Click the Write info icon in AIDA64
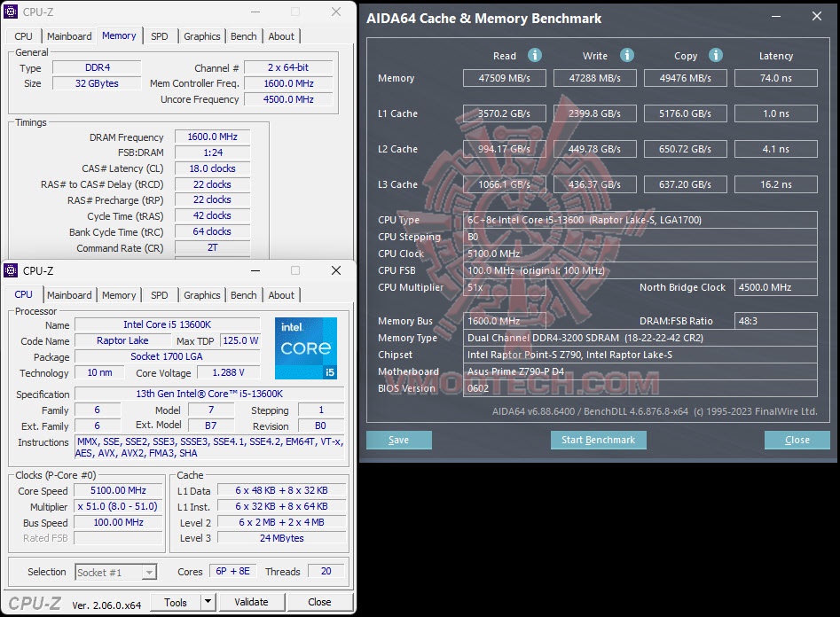Image resolution: width=840 pixels, height=617 pixels. pos(626,55)
